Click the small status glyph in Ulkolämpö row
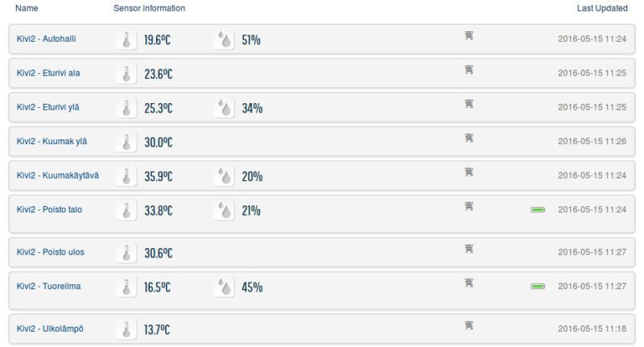 (x=469, y=325)
